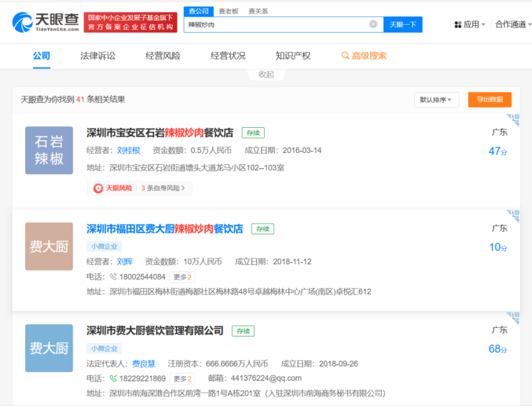Switch to the 知识产权 tab

293,56
